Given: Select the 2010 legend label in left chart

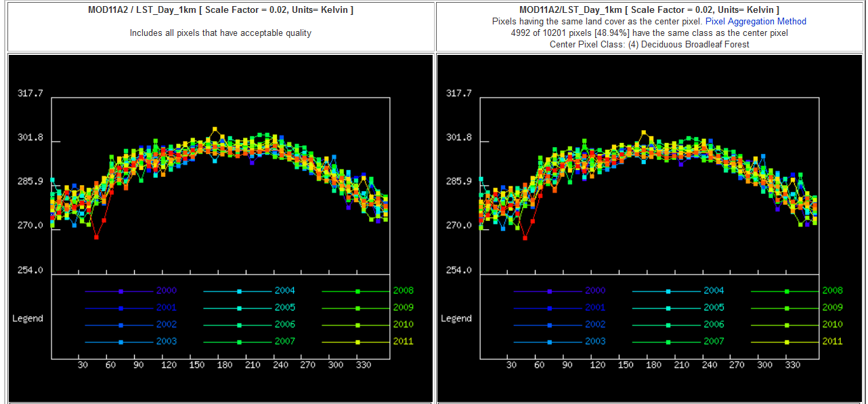Looking at the screenshot, I should click(403, 325).
